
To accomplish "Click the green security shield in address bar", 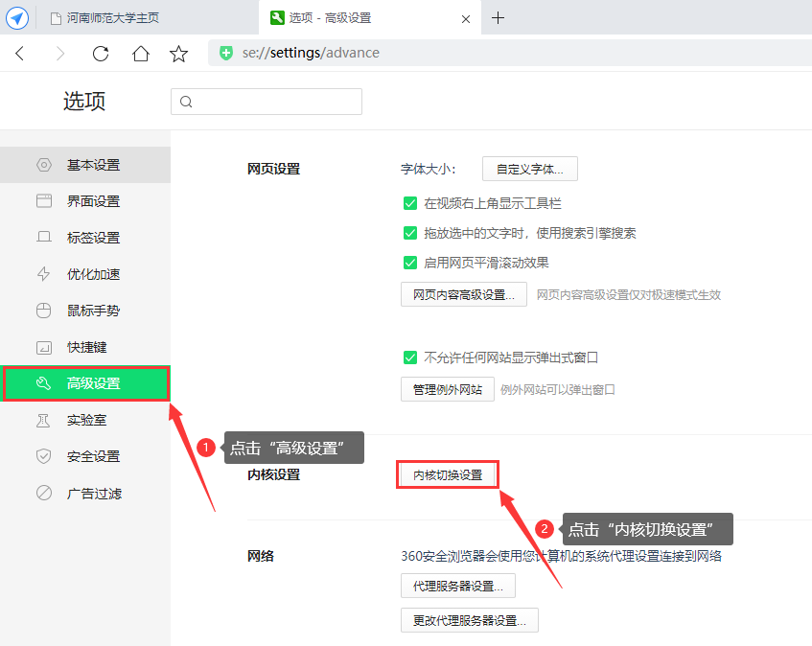I will point(226,53).
